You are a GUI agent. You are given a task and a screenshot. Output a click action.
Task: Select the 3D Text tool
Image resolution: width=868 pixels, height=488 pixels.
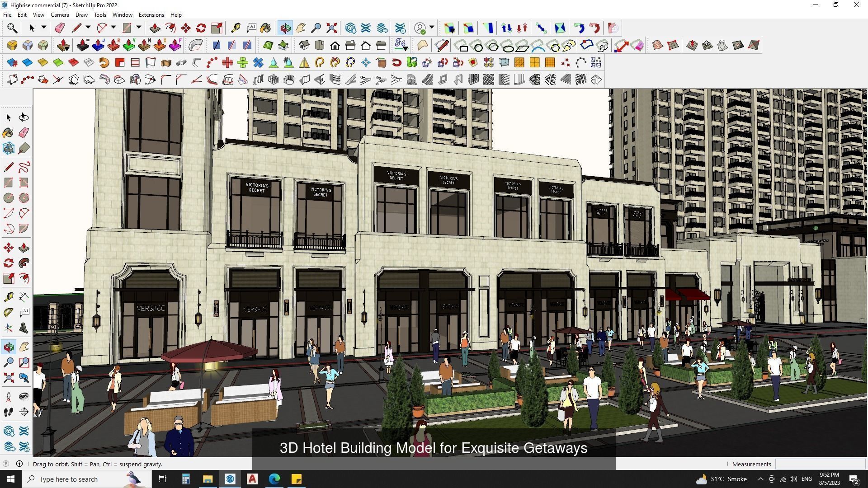24,328
